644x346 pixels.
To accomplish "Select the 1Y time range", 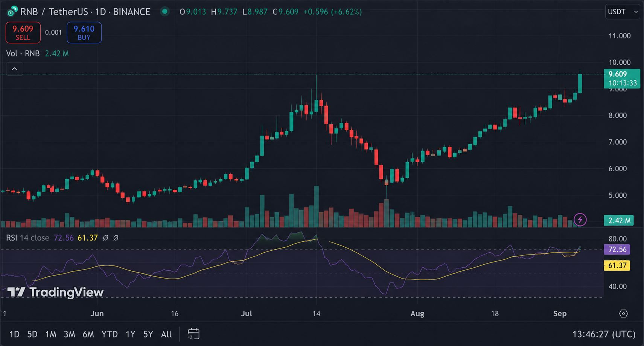I will click(x=130, y=334).
